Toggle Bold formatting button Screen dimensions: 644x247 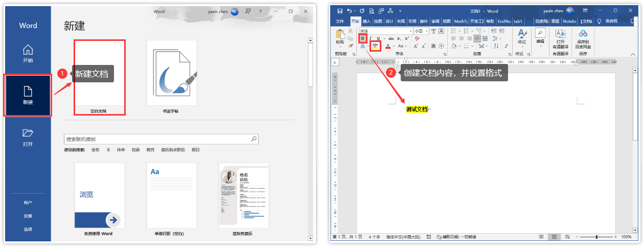click(x=362, y=38)
